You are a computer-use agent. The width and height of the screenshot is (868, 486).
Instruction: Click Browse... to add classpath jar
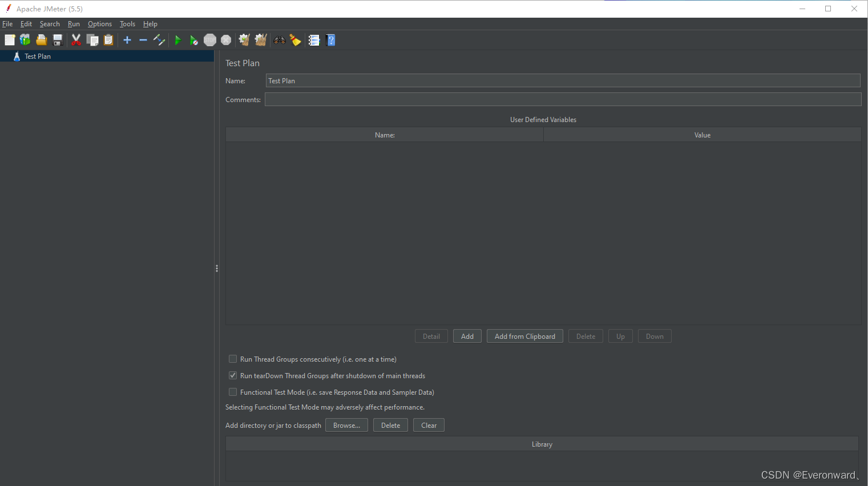(x=346, y=425)
